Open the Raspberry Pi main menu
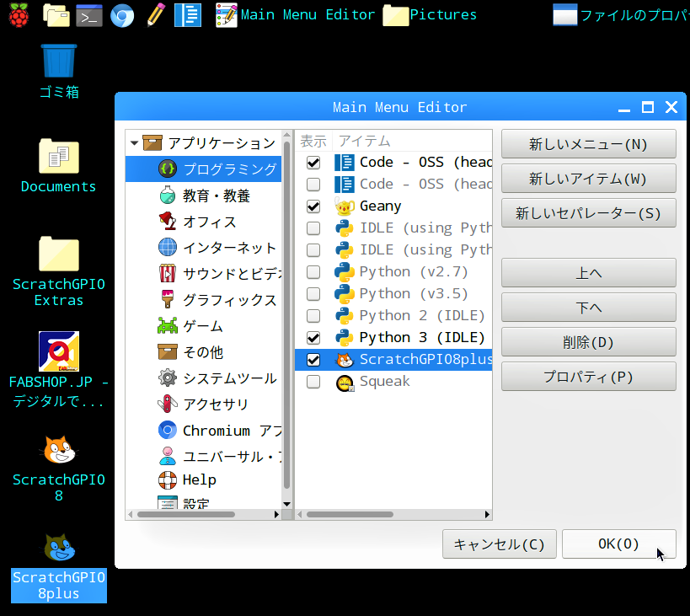Screen dimensions: 690x616 [x=19, y=15]
